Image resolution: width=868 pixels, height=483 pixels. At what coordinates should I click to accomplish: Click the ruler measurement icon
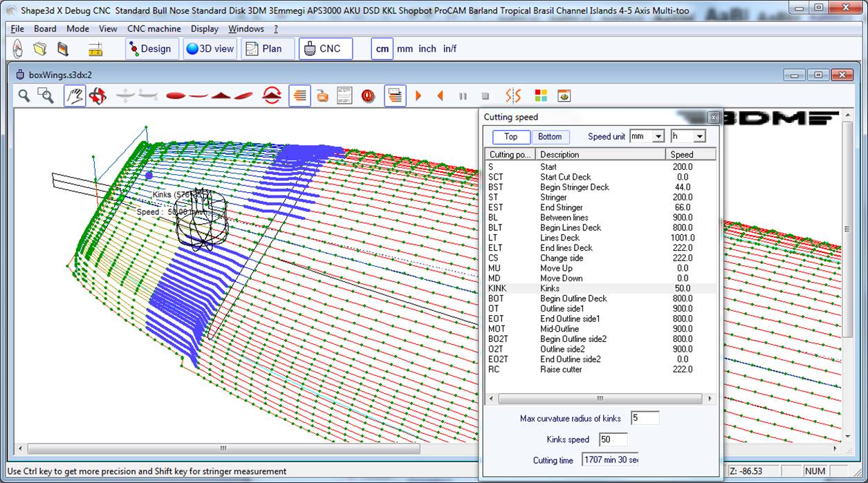click(95, 49)
